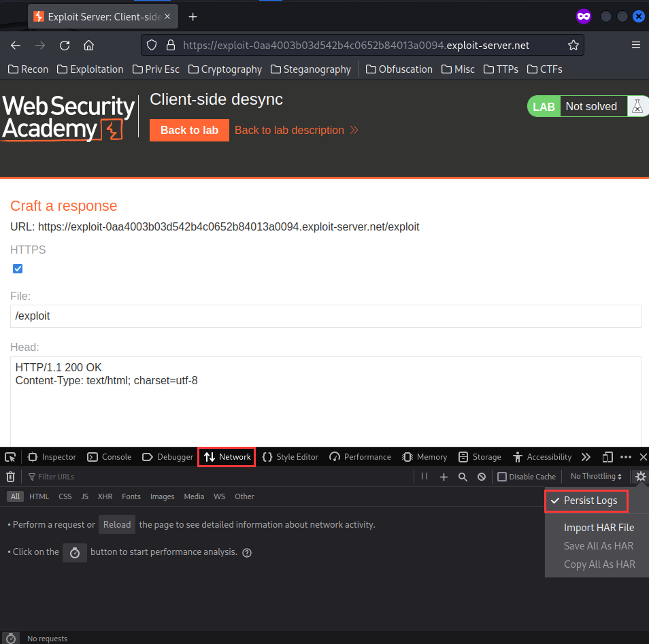
Task: Activate the element picker tool
Action: [10, 457]
